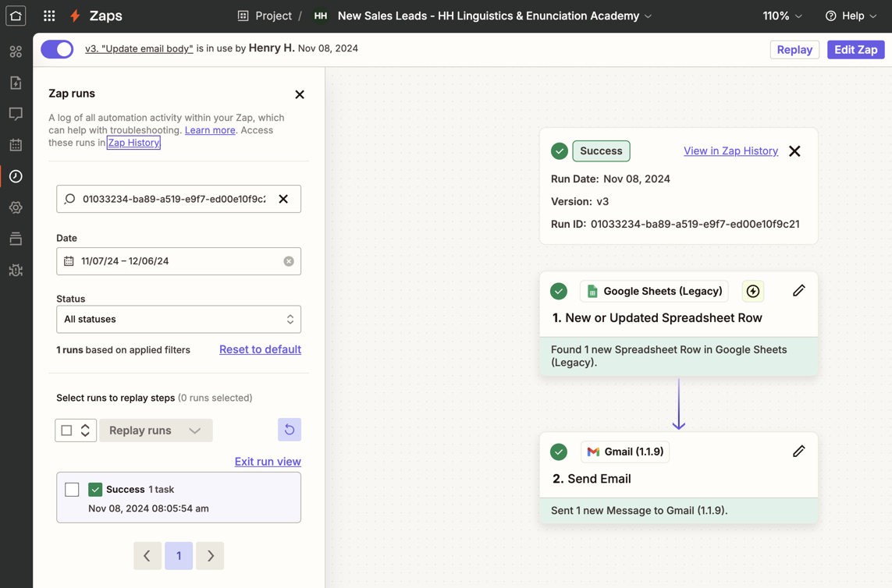
Task: Clear the date range filter
Action: [289, 261]
